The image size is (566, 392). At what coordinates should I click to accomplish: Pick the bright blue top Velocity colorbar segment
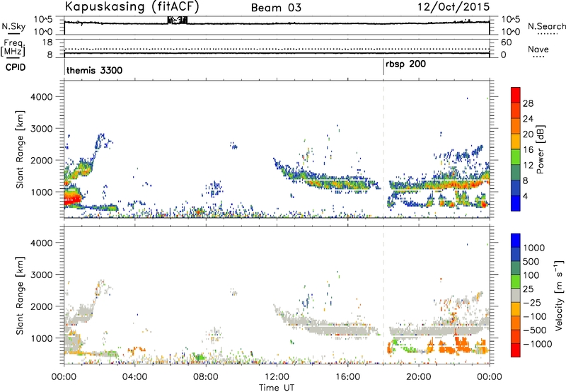pyautogui.click(x=516, y=241)
